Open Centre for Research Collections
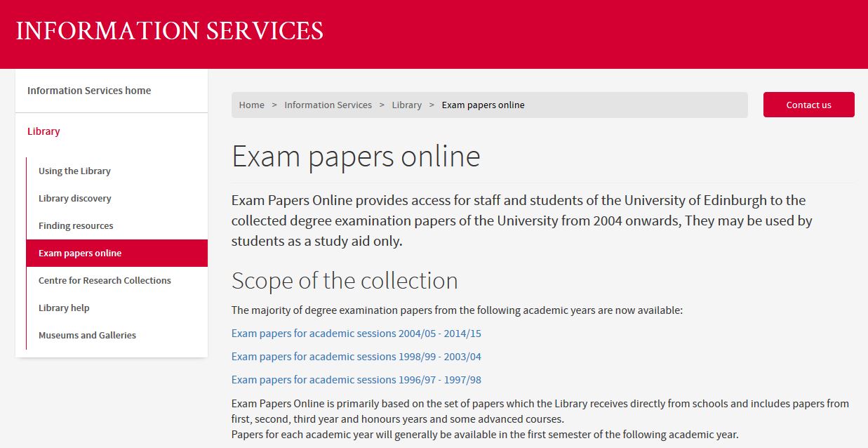The width and height of the screenshot is (868, 448). coord(105,280)
